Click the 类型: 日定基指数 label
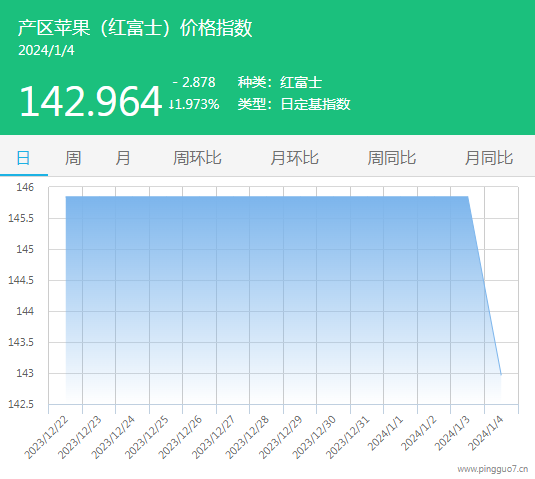The width and height of the screenshot is (535, 479). coord(294,104)
